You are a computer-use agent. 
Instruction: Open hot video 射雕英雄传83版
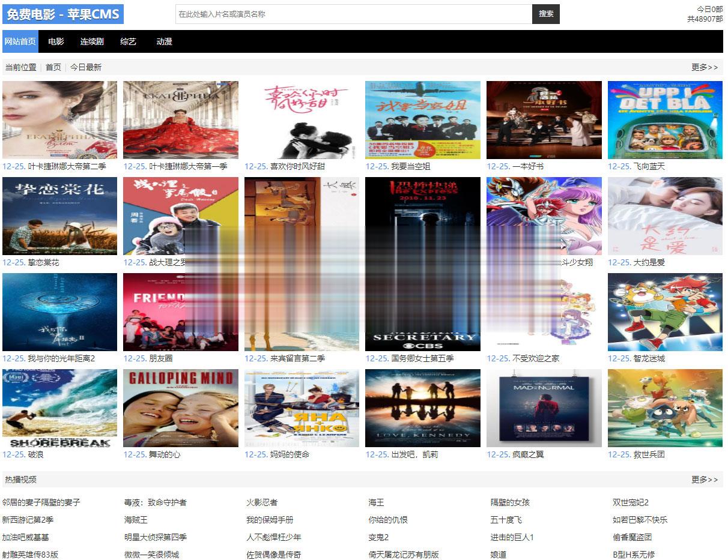tap(31, 555)
